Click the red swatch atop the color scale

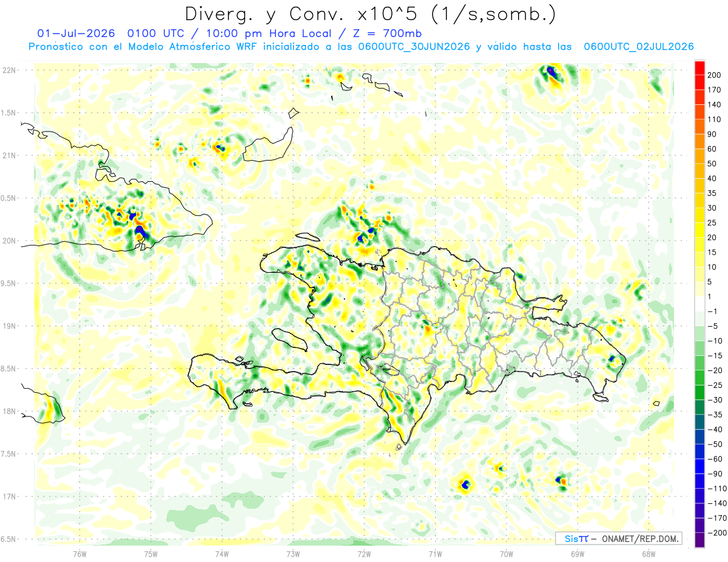(x=699, y=67)
